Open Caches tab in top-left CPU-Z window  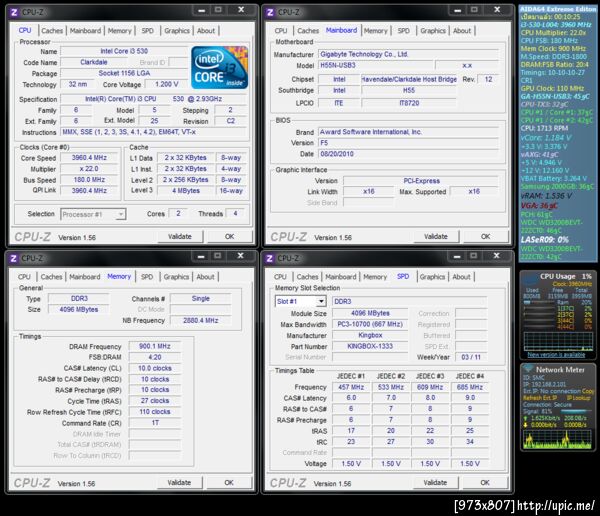pos(52,31)
